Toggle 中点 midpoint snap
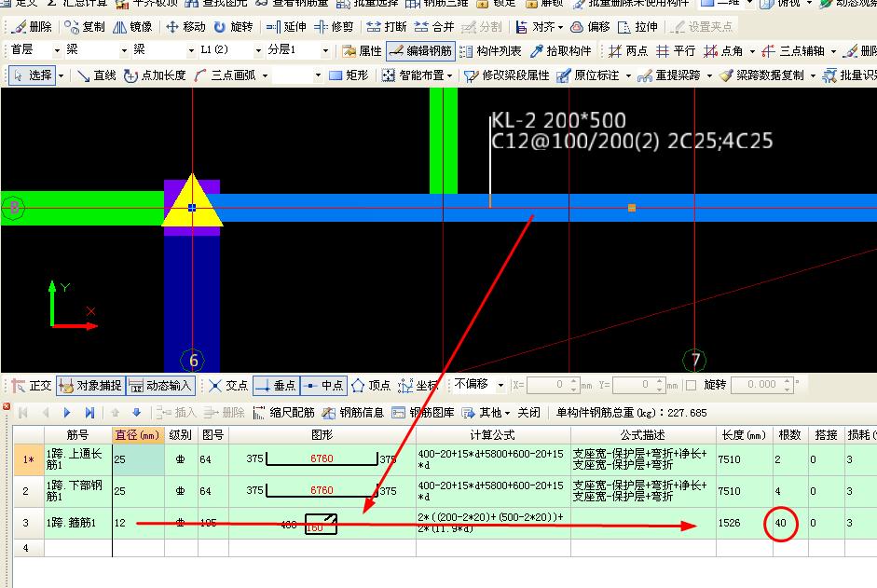Viewport: 877px width, 588px height. coord(323,386)
